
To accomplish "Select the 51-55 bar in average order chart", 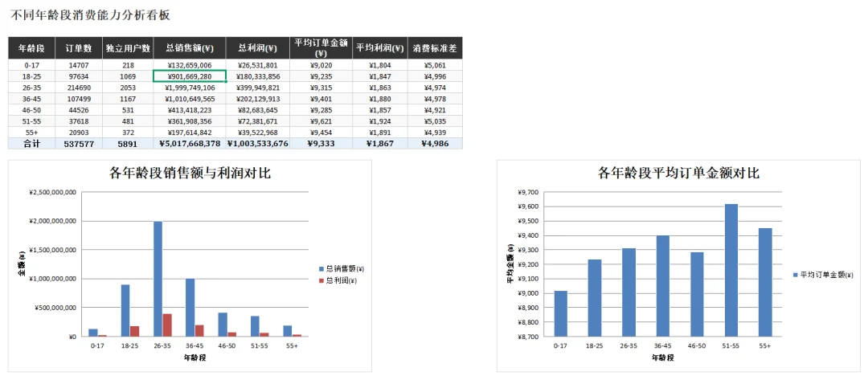I will click(731, 270).
